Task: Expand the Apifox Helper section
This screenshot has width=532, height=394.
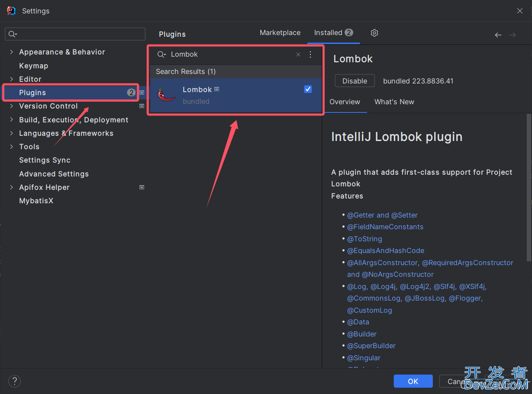Action: [x=11, y=187]
